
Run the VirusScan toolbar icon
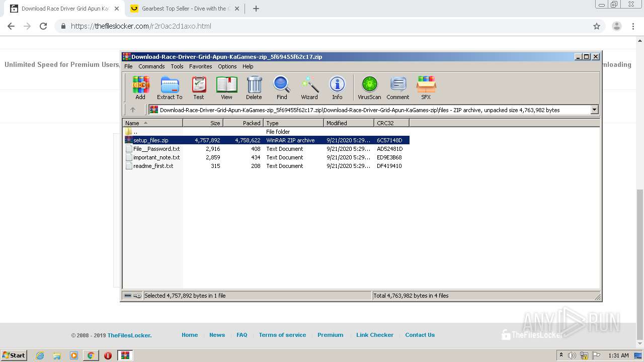[x=369, y=88]
